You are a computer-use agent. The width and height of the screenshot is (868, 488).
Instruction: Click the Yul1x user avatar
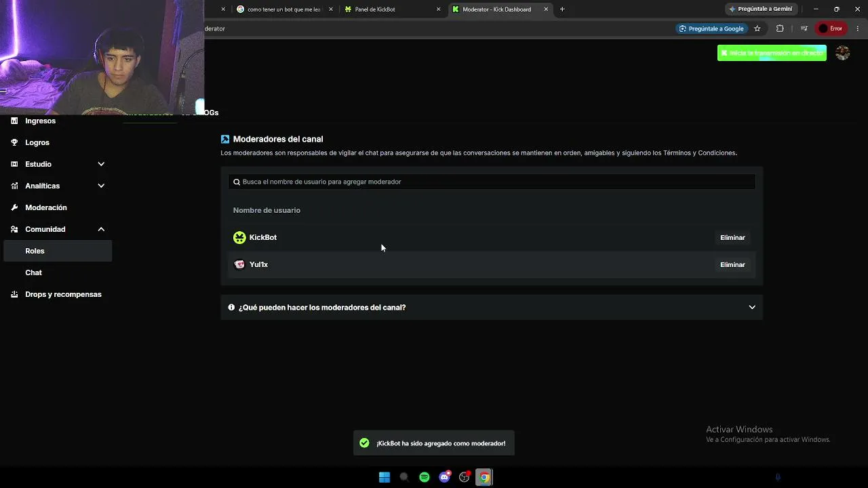click(239, 264)
